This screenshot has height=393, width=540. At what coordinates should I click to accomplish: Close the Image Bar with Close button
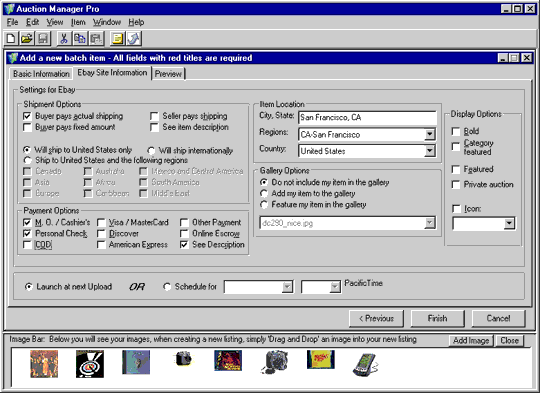(x=509, y=341)
